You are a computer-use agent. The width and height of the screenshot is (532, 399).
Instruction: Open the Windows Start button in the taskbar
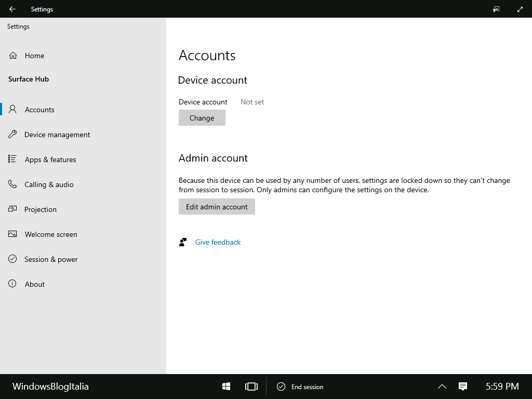(227, 387)
